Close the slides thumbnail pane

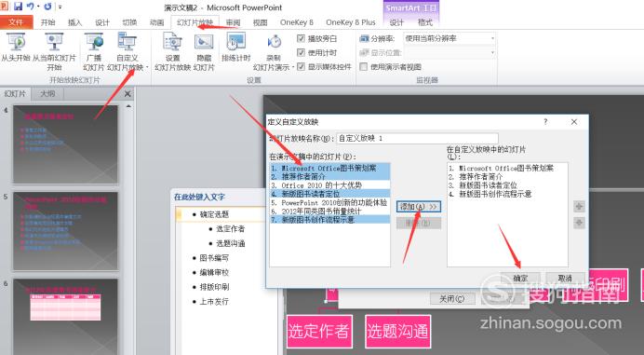point(127,94)
